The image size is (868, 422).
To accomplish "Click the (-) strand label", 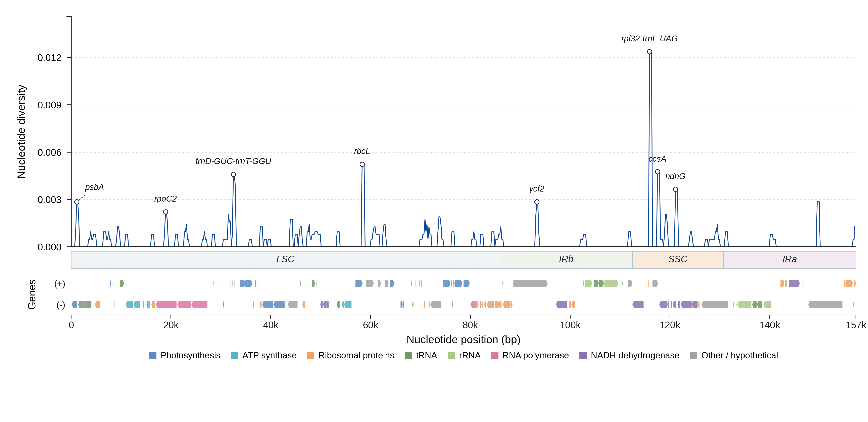I will [61, 305].
